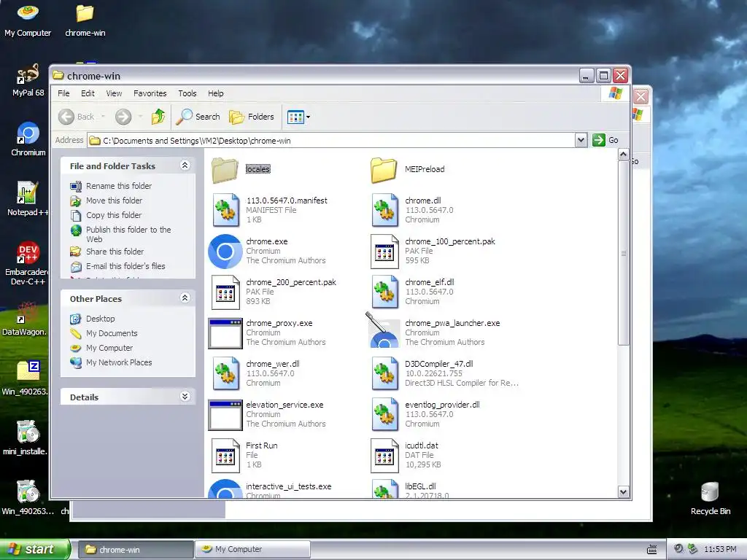Image resolution: width=747 pixels, height=560 pixels.
Task: Click the Up folder toolbar icon
Action: [158, 117]
